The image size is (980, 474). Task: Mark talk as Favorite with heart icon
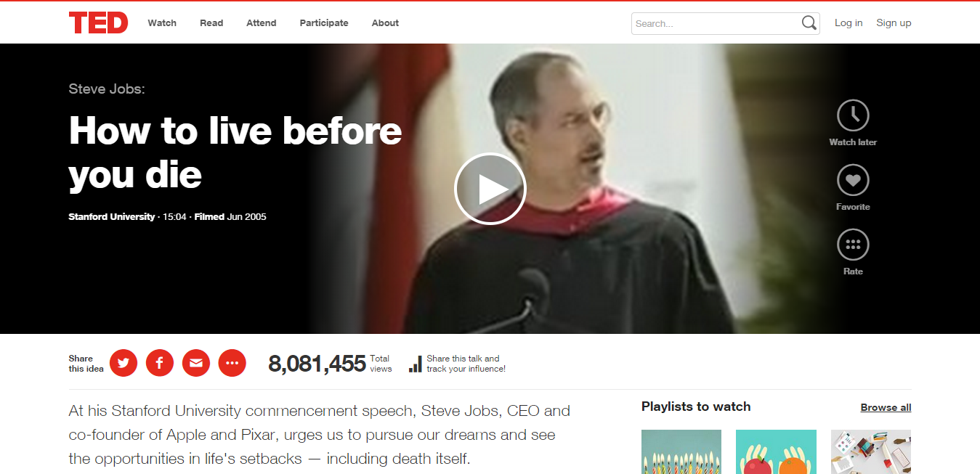point(853,180)
